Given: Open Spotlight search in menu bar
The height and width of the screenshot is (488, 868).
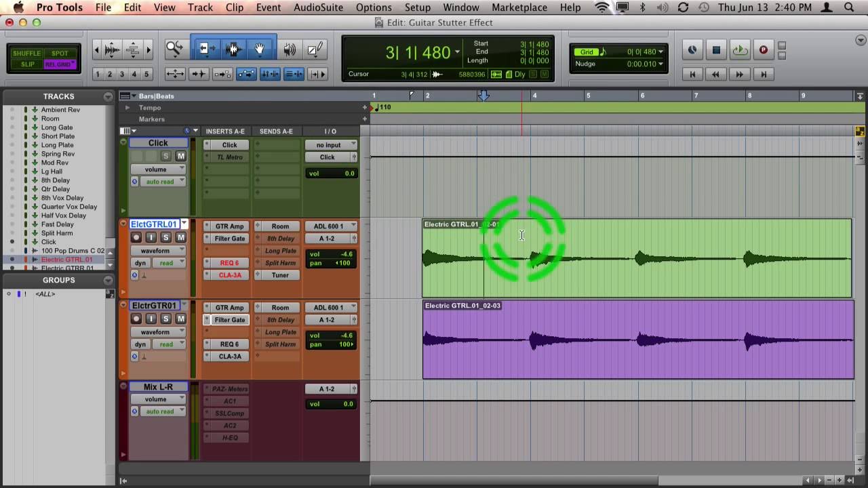Looking at the screenshot, I should 849,7.
